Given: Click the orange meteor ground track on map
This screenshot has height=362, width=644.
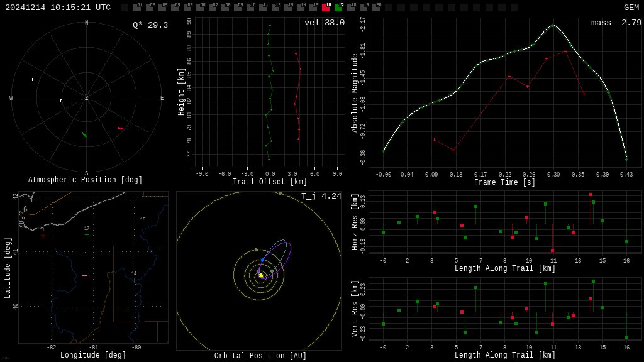Looking at the screenshot, I should point(85,275).
